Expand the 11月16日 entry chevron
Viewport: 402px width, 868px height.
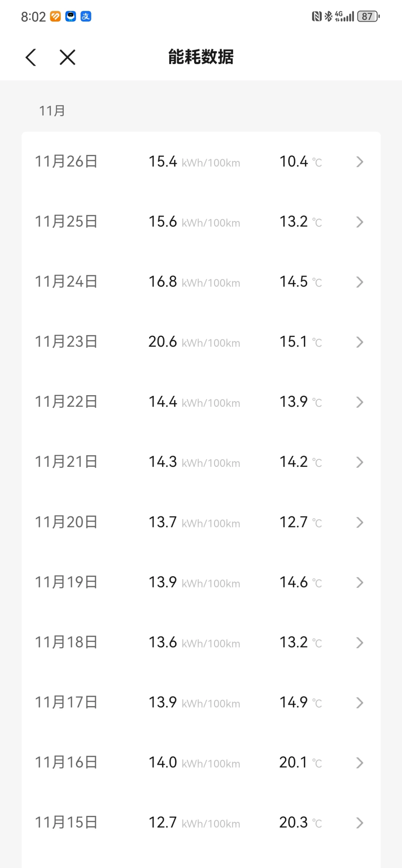[359, 763]
